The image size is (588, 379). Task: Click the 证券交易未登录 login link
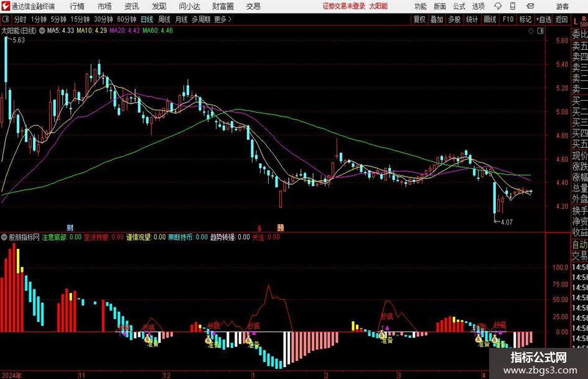[344, 6]
